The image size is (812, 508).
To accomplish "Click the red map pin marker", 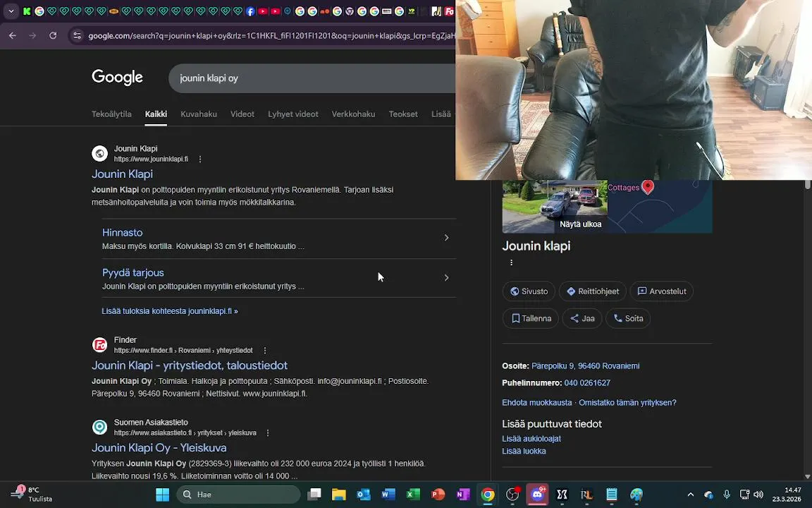I will click(647, 186).
